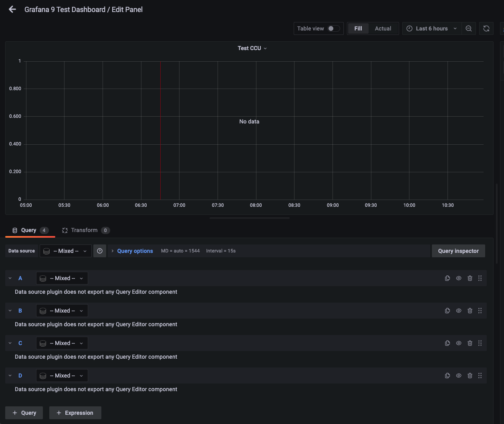Delete query C with the trash icon
The width and height of the screenshot is (504, 424).
coord(470,343)
